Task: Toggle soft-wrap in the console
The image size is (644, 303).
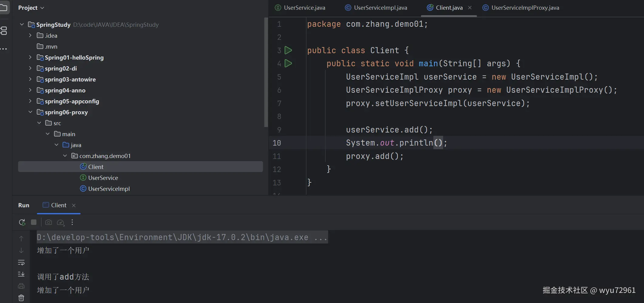Action: click(21, 262)
